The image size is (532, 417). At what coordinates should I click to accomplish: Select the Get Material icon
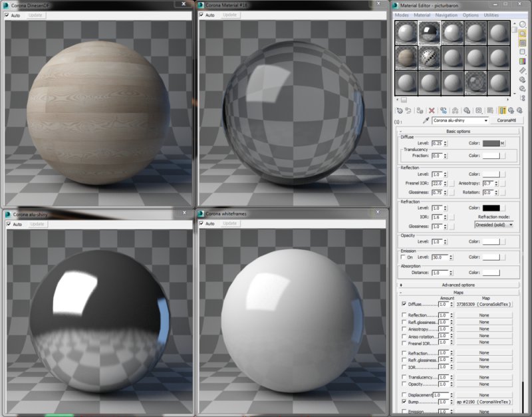[x=400, y=110]
